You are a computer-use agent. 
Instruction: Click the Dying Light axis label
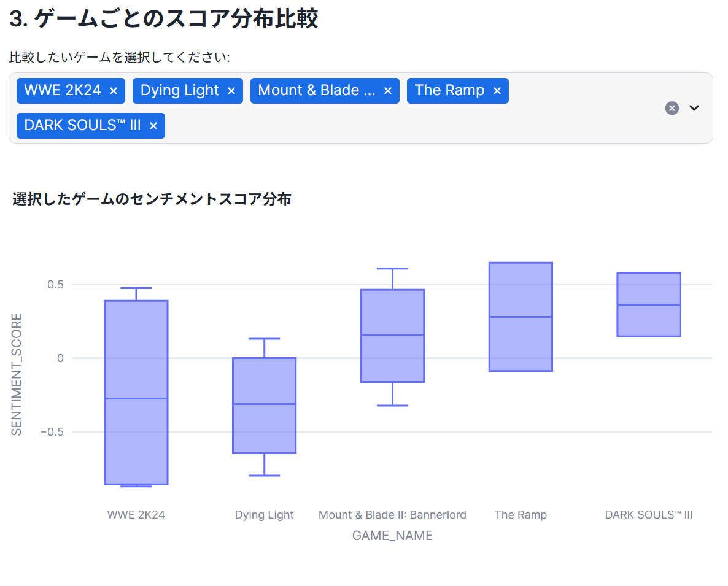click(265, 515)
